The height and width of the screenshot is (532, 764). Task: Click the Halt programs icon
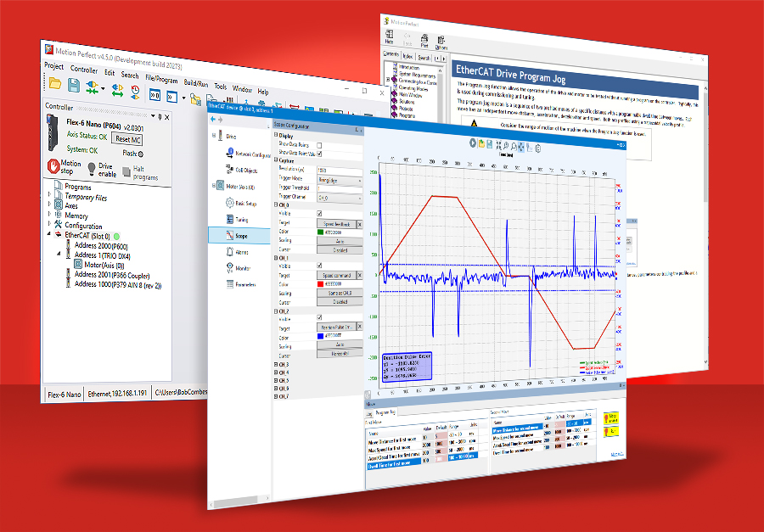[126, 171]
